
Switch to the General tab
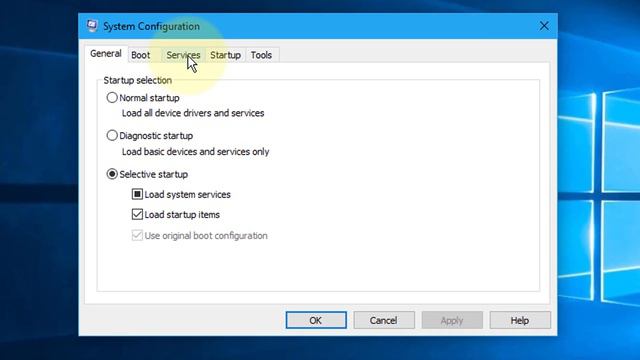[x=106, y=54]
